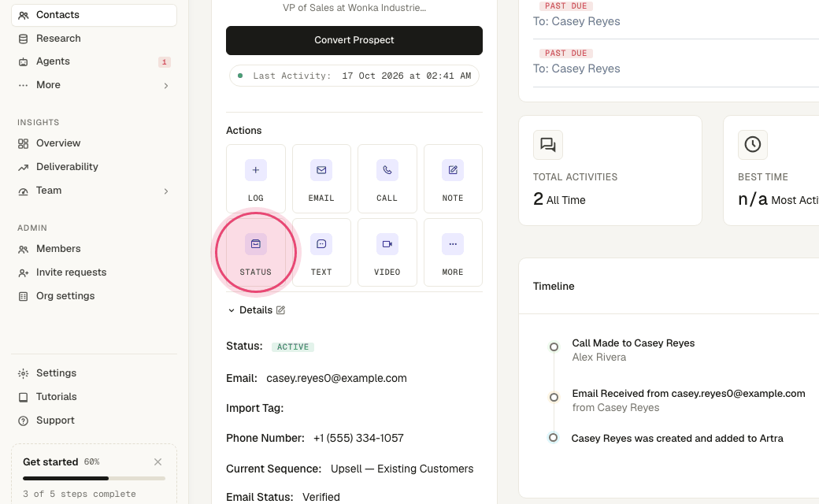Expand the More sidebar menu
The height and width of the screenshot is (504, 819).
pos(94,85)
